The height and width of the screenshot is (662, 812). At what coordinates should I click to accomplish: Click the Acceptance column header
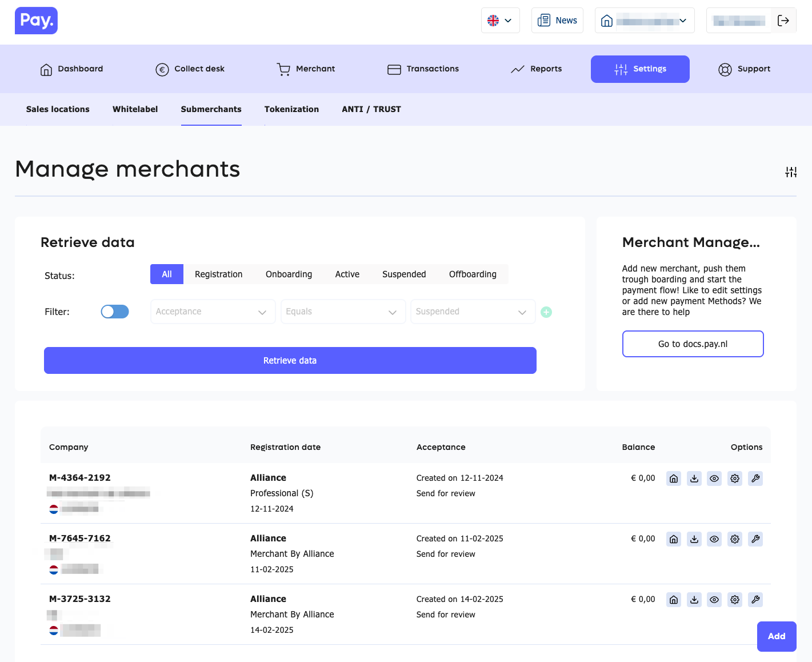tap(441, 447)
